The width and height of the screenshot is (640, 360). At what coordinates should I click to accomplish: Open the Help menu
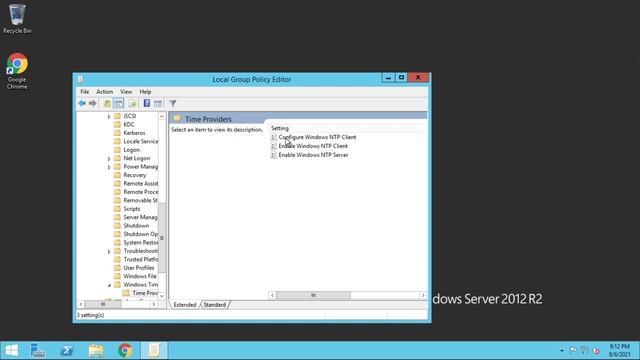(145, 92)
